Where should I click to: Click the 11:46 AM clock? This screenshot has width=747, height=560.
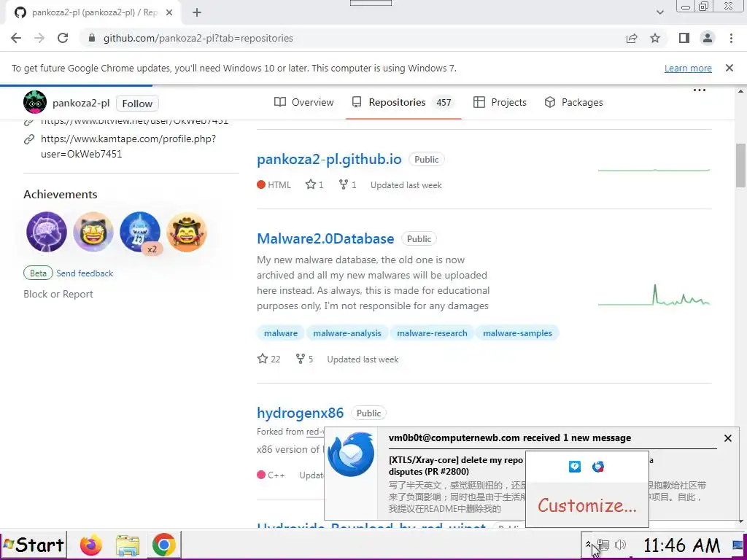click(681, 545)
